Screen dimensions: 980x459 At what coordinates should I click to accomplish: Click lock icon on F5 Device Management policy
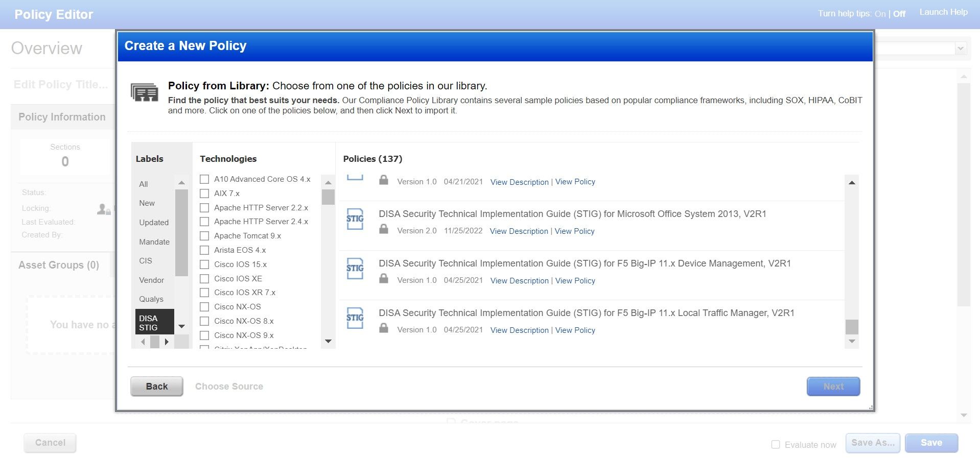384,279
